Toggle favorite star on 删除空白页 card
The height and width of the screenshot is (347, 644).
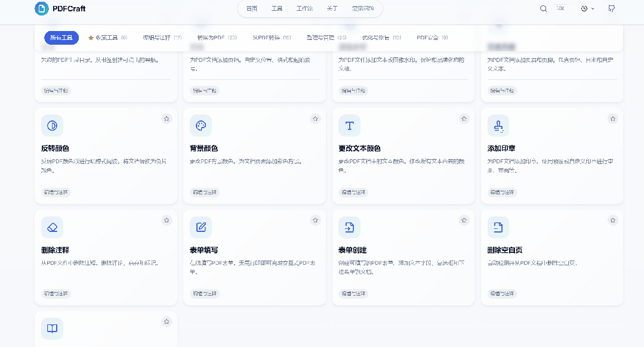pyautogui.click(x=613, y=220)
